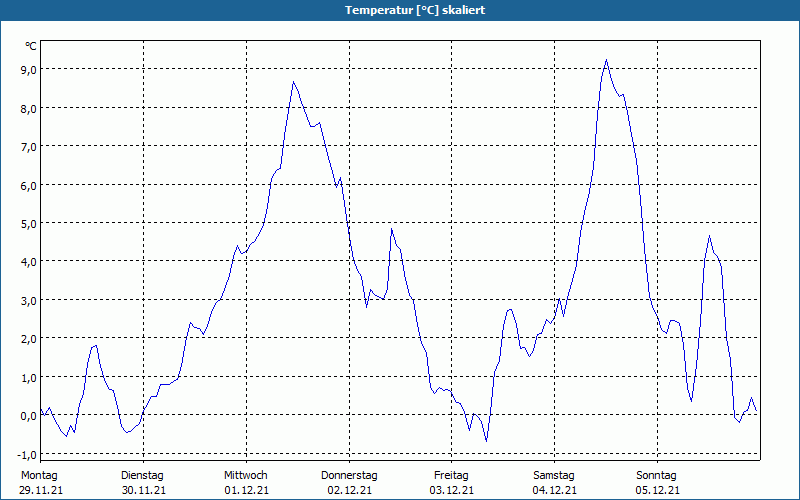This screenshot has width=800, height=500.
Task: Click the date 03.12.21
Action: (x=452, y=491)
